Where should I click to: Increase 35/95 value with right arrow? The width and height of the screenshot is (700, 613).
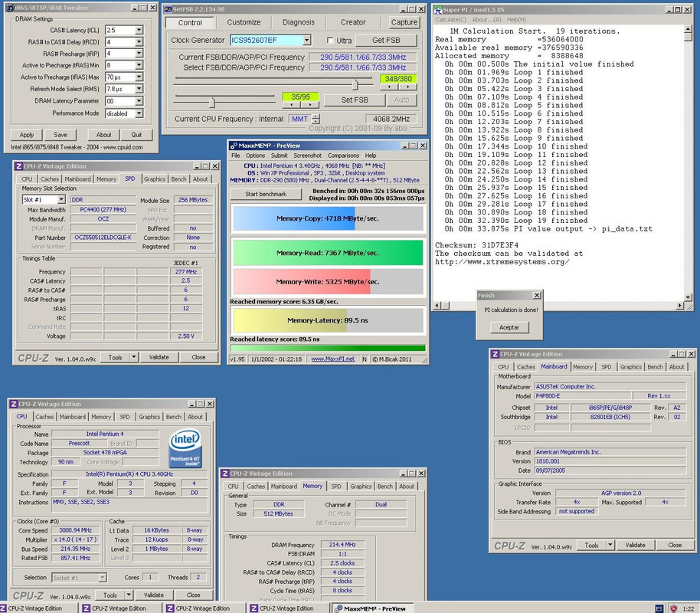click(x=310, y=105)
